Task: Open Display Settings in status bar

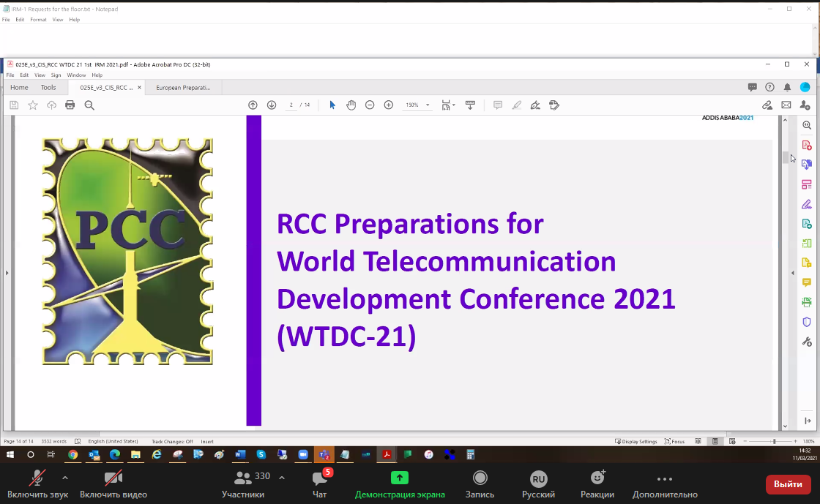Action: point(636,441)
